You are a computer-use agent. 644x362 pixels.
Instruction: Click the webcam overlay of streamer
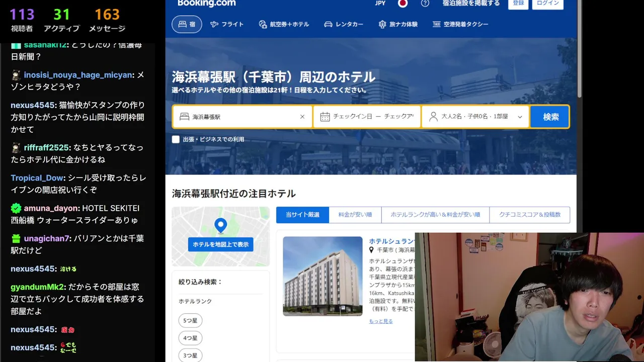[x=529, y=297]
